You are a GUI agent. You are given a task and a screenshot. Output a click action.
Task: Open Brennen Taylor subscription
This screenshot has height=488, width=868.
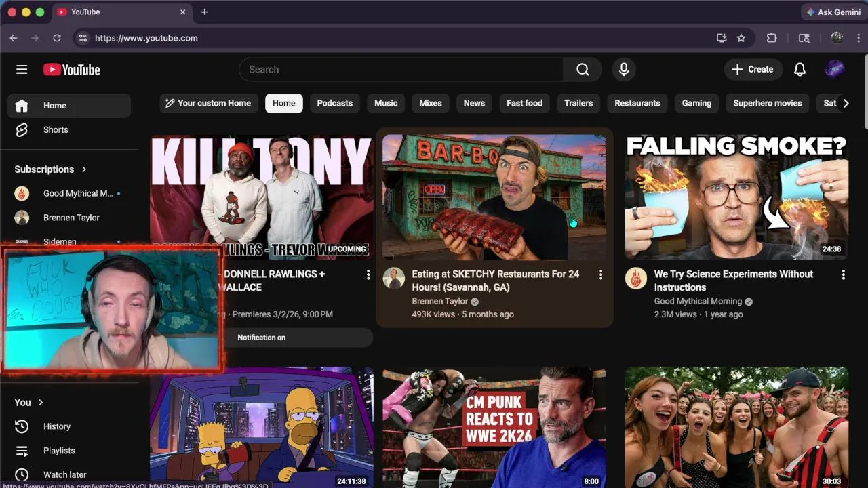coord(68,218)
